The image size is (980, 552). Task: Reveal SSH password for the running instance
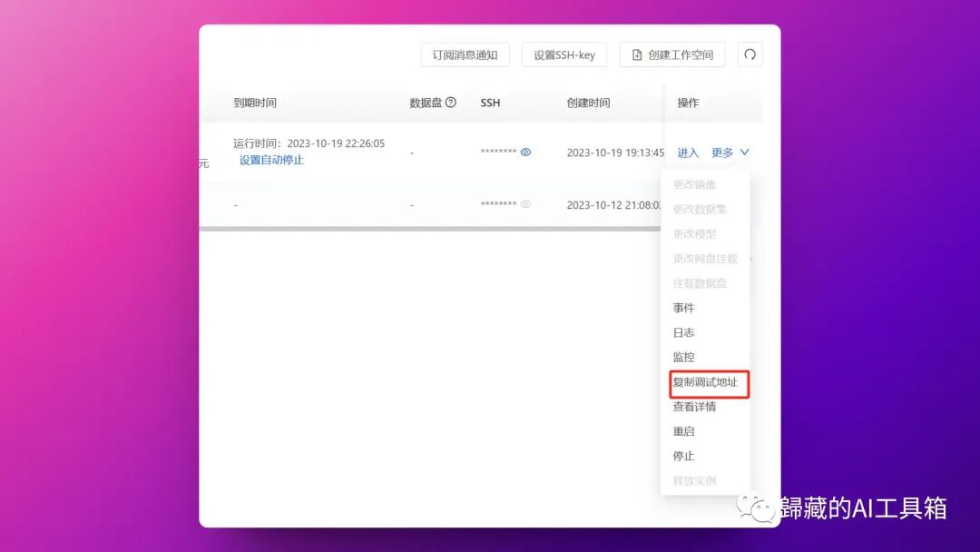pyautogui.click(x=525, y=152)
